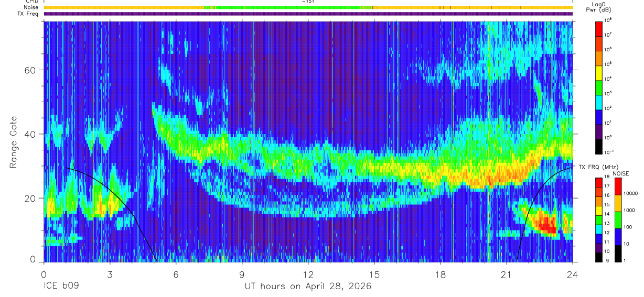
Task: Click the UT hours tick label 3
Action: 110,274
